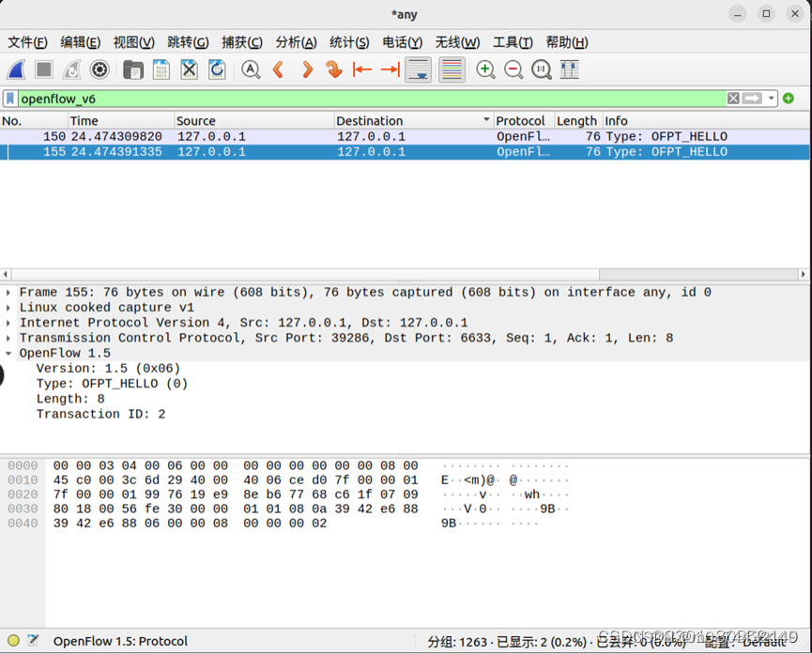Click the expert information icon in status bar
Viewport: 812px width, 654px height.
tap(15, 641)
